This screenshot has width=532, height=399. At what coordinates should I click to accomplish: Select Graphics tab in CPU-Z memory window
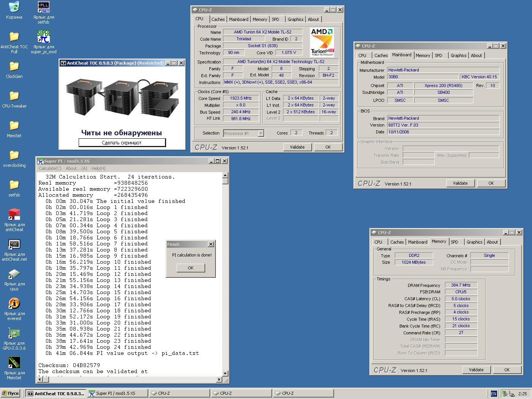474,242
